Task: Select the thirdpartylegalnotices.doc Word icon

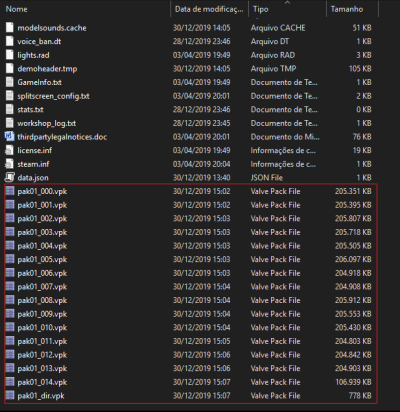Action: pyautogui.click(x=10, y=137)
